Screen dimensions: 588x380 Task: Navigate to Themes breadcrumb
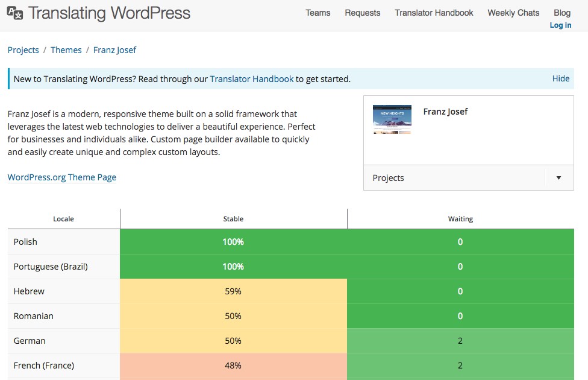(66, 50)
